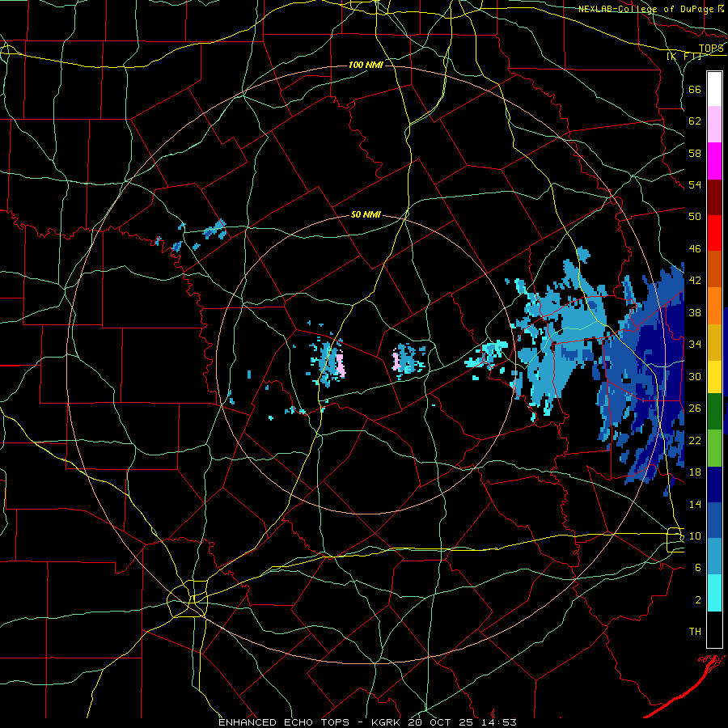Click the legend value '62'
728x728 pixels.
[695, 121]
